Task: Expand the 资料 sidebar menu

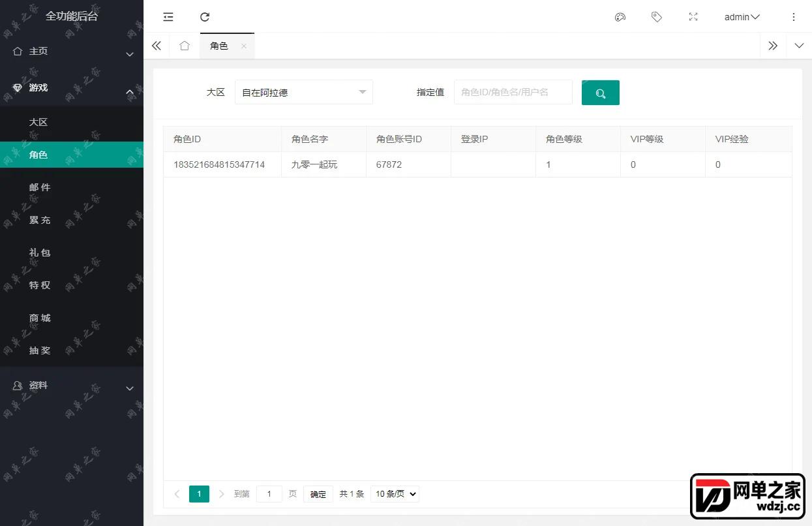Action: point(72,386)
